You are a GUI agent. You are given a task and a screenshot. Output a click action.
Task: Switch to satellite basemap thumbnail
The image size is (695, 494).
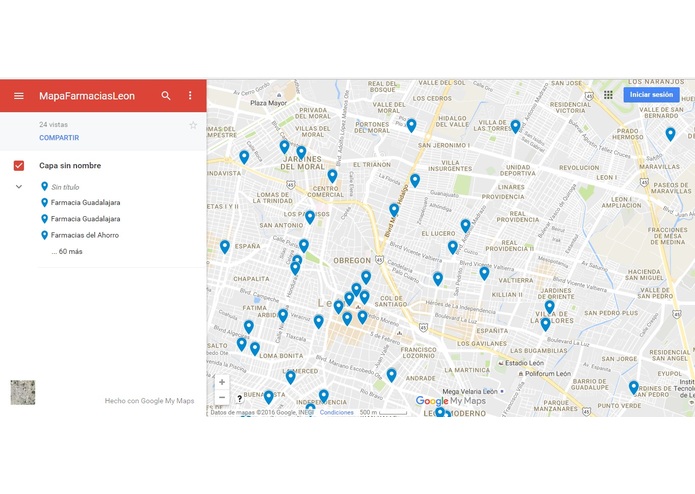tap(23, 392)
